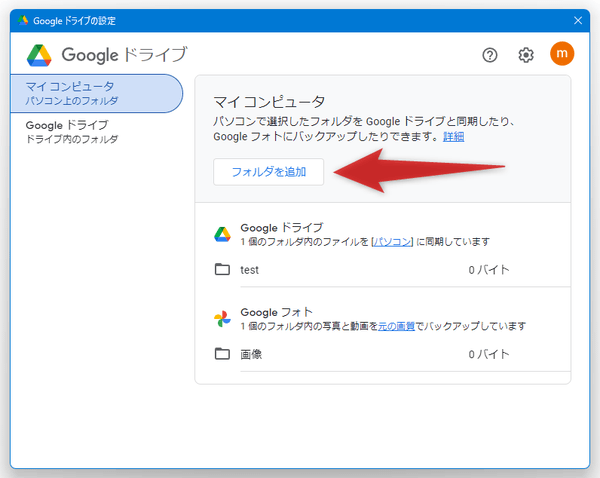Screen dimensions: 600x478
Task: Click folder icon beside 画像
Action: tap(222, 354)
